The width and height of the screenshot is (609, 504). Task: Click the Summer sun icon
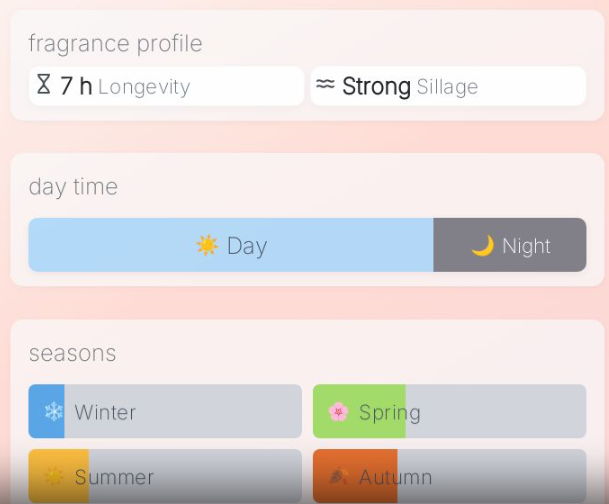click(53, 476)
